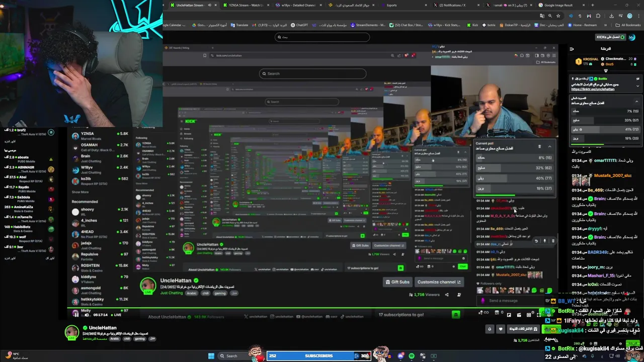Vote for the 19% poll option
644x362 pixels.
click(605, 138)
